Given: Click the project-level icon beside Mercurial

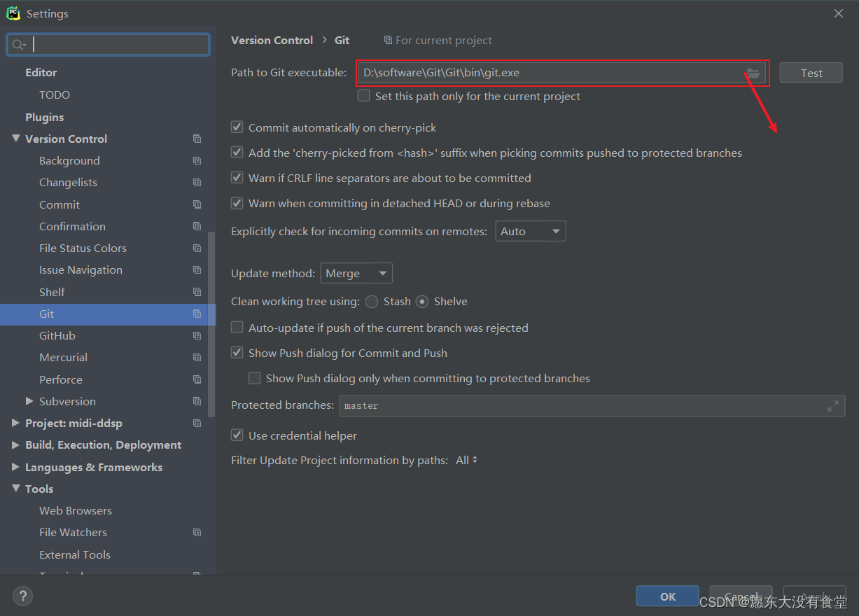Looking at the screenshot, I should [197, 357].
